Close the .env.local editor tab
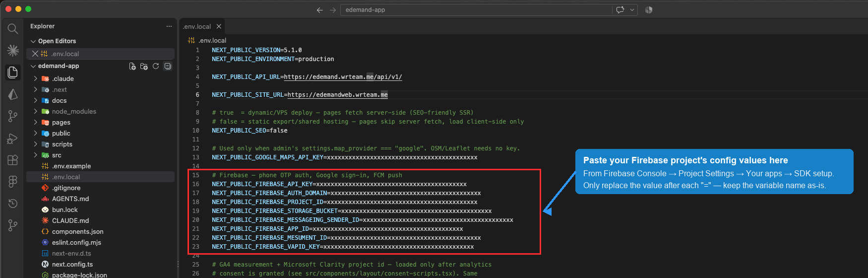868x278 pixels. tap(219, 26)
